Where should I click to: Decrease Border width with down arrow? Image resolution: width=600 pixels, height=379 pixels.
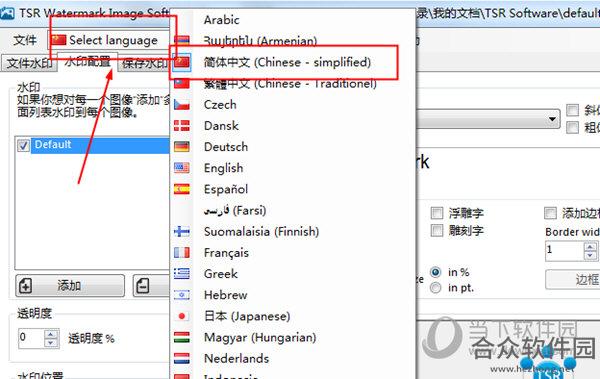tap(590, 255)
